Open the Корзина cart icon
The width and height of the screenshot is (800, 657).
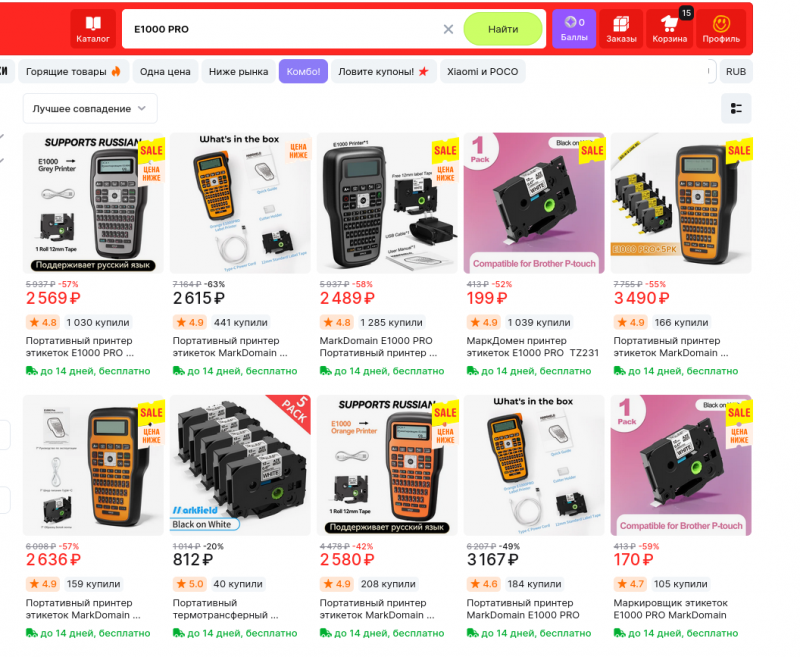tap(669, 29)
